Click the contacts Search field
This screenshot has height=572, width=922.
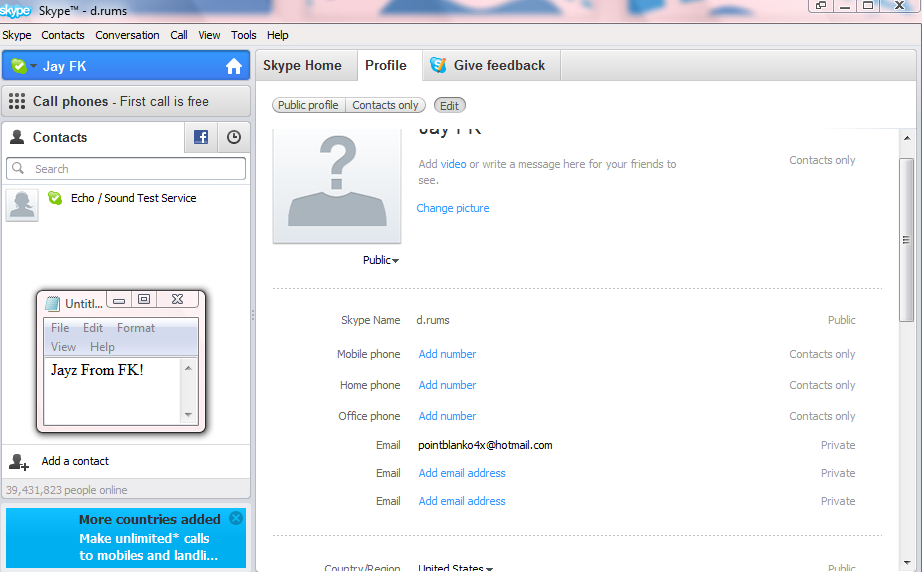(126, 169)
